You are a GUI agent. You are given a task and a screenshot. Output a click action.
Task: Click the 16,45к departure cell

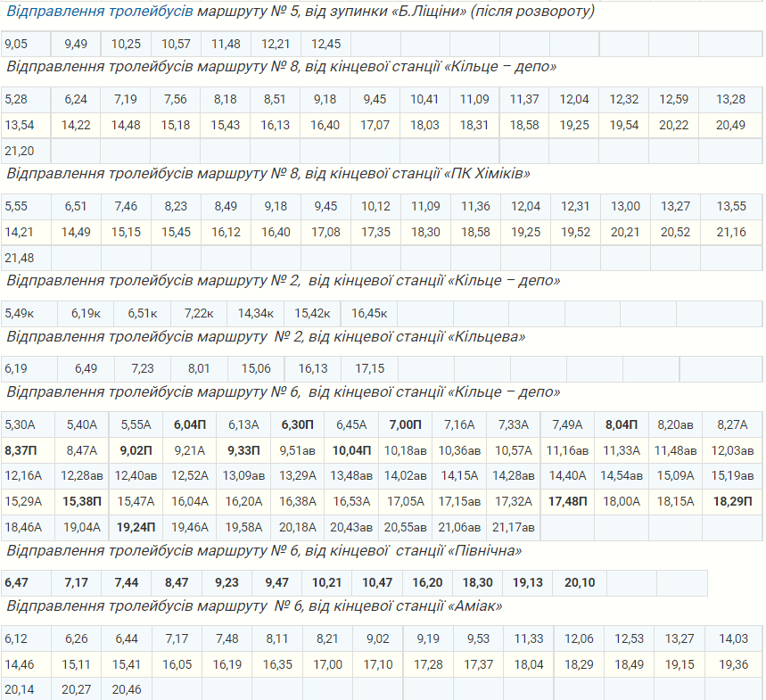[369, 314]
